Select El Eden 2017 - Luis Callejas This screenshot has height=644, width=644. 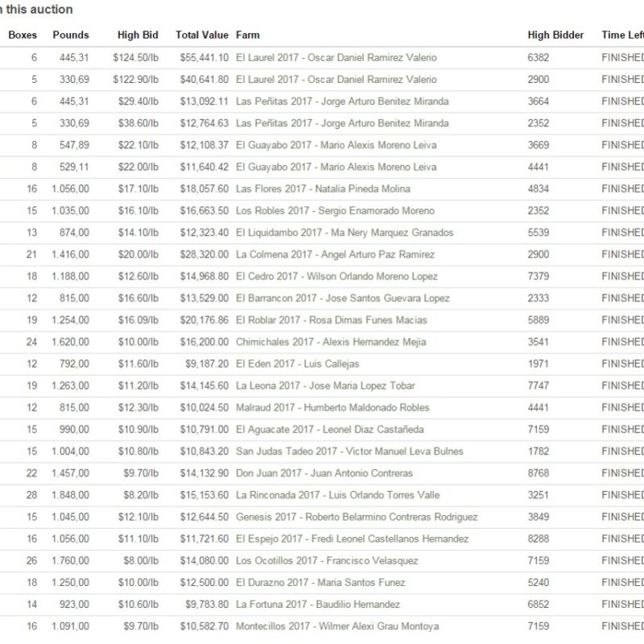[x=297, y=364]
